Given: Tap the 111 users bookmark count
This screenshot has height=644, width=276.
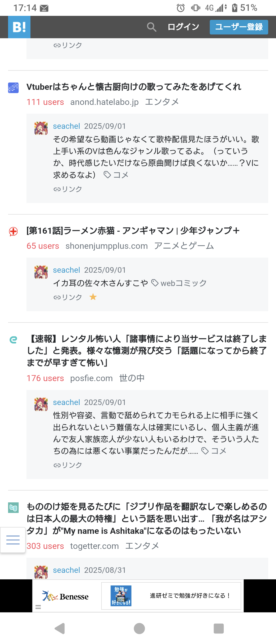Looking at the screenshot, I should pos(45,102).
